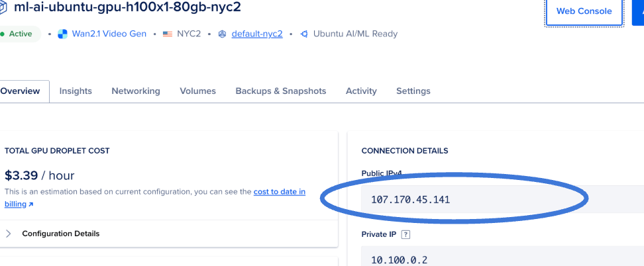644x266 pixels.
Task: Open the Wan2.1 Video Gen project link
Action: point(109,34)
